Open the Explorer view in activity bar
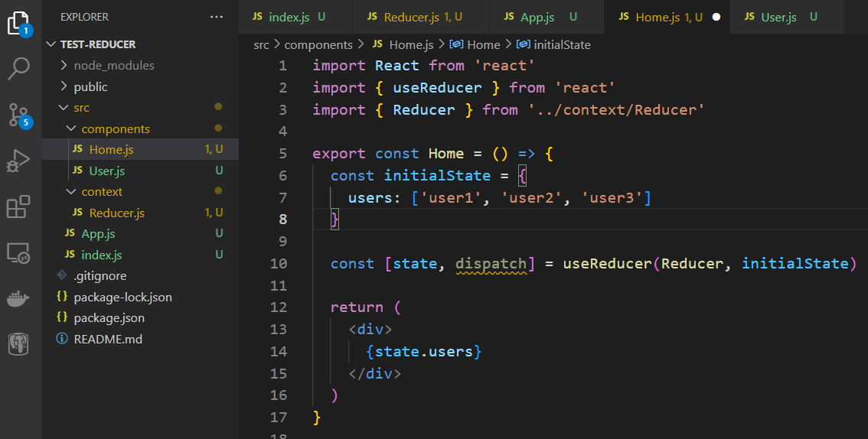This screenshot has height=439, width=868. pyautogui.click(x=18, y=24)
